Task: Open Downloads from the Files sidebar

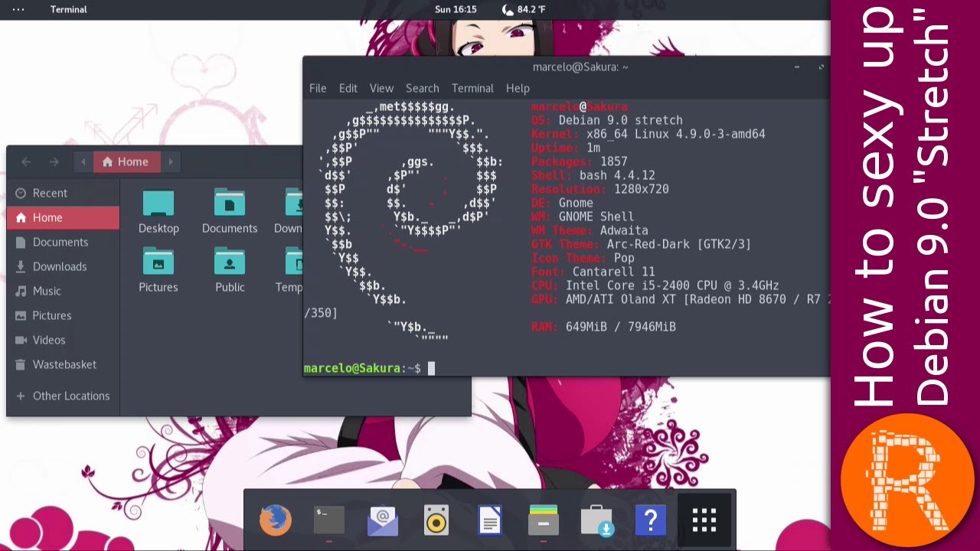Action: [63, 266]
